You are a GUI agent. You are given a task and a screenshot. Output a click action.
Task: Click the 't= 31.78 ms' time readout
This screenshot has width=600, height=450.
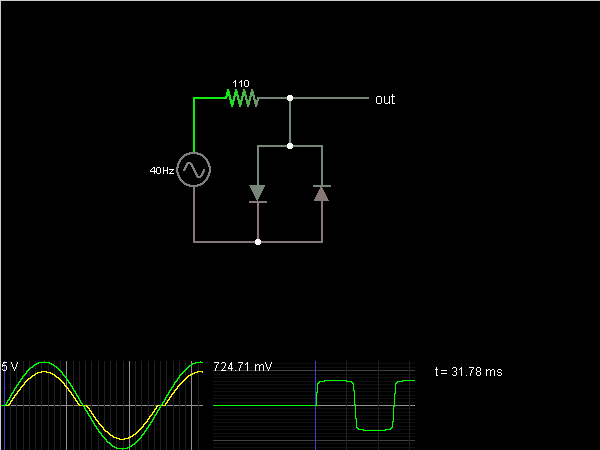tap(468, 372)
